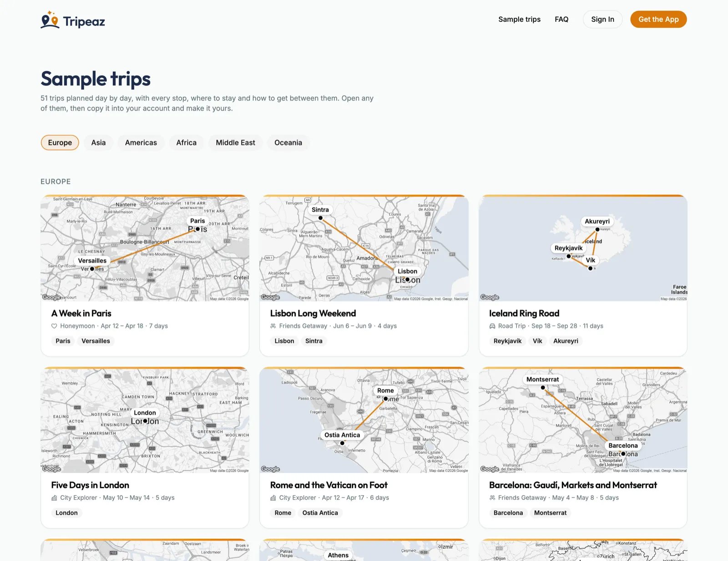The width and height of the screenshot is (728, 561).
Task: Click the City Explorer icon on Rome trip
Action: [273, 498]
